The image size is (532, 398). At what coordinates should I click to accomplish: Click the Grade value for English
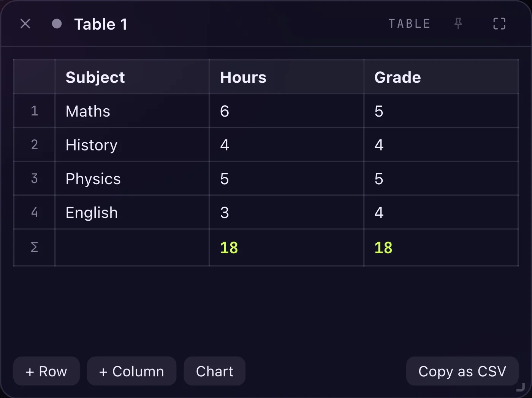click(x=441, y=212)
